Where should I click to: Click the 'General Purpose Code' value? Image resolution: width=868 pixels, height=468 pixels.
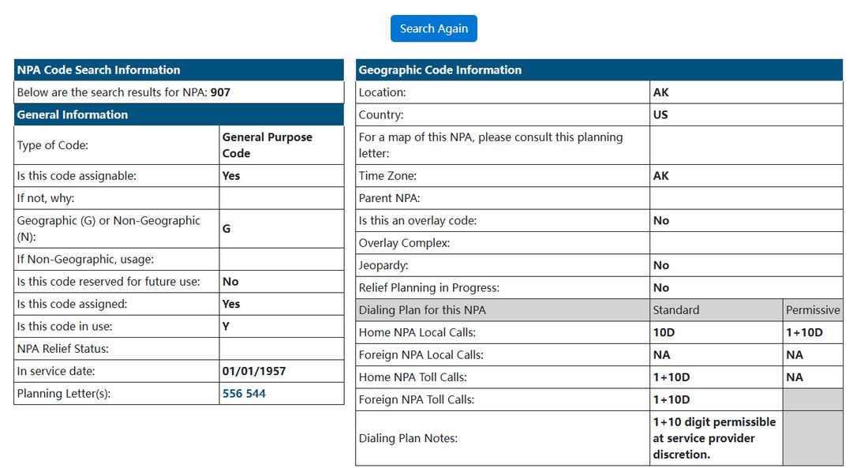click(x=268, y=145)
